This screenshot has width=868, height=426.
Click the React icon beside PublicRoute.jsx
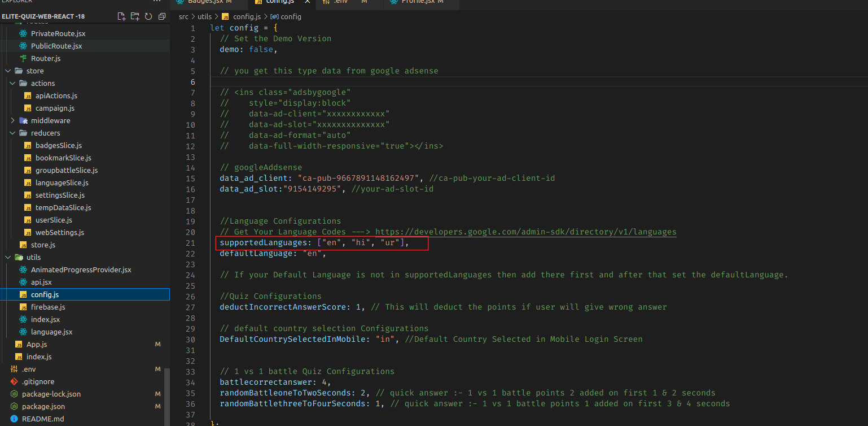[23, 46]
